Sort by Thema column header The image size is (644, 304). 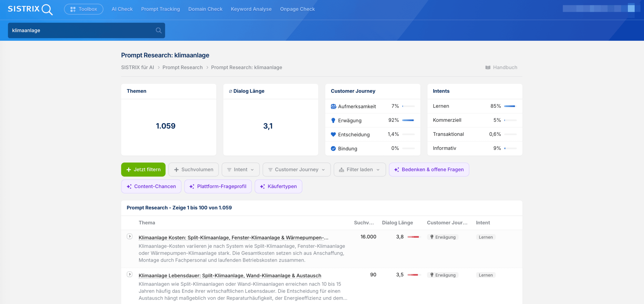pos(147,223)
